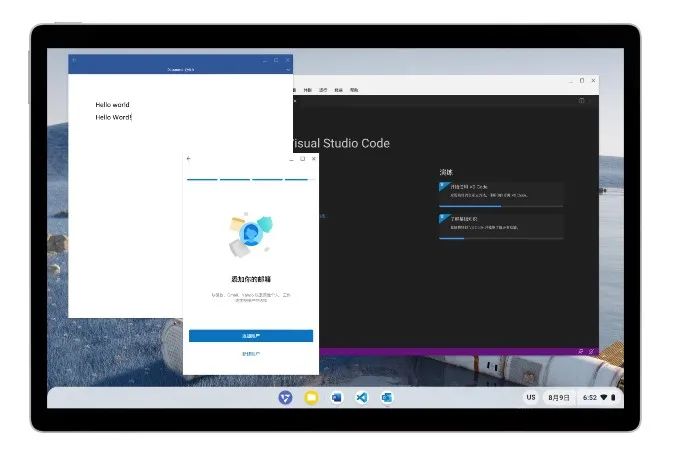Place cursor in the "Hello world" line
This screenshot has height=455, width=674.
click(112, 104)
